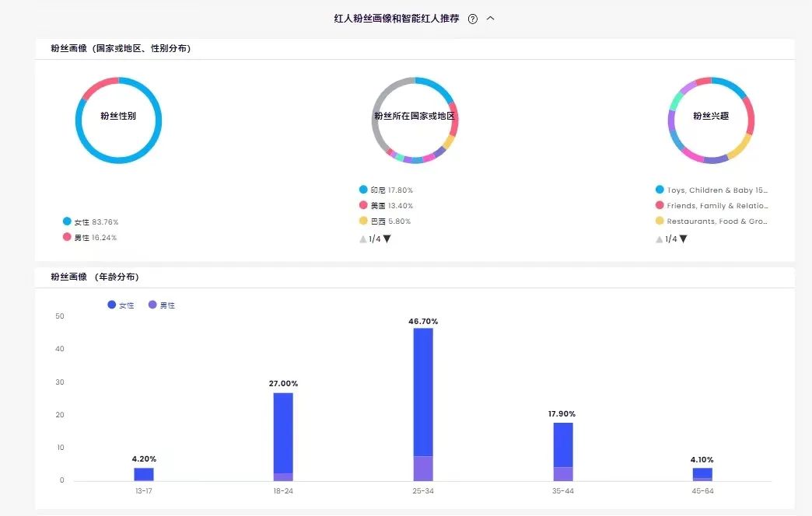Viewport: 812px width, 516px height.
Task: Toggle Friends, Family & Relationships legend item
Action: (x=712, y=205)
